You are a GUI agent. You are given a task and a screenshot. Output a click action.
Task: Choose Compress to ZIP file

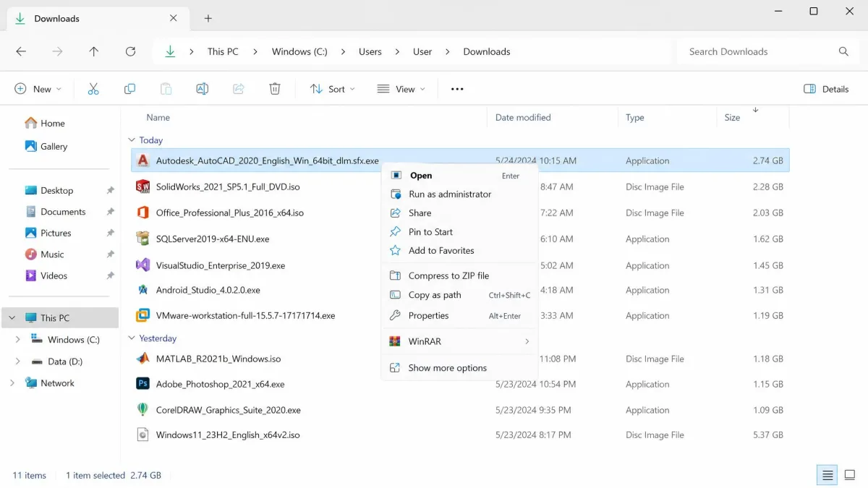coord(460,275)
